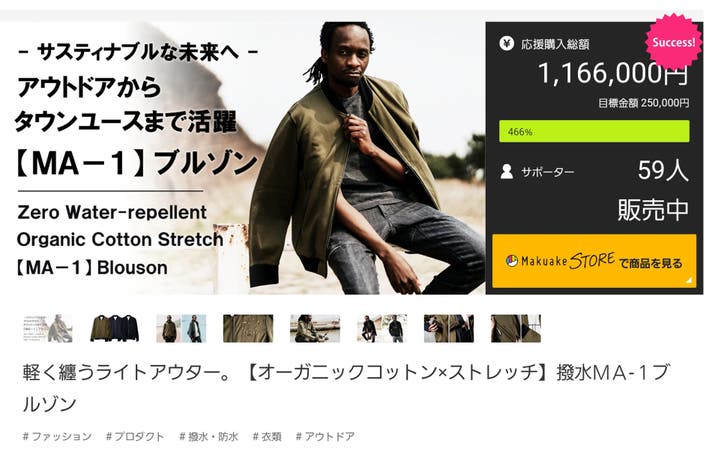Select the sixth thumbnail with dark jackets
The width and height of the screenshot is (712, 461).
pyautogui.click(x=382, y=328)
